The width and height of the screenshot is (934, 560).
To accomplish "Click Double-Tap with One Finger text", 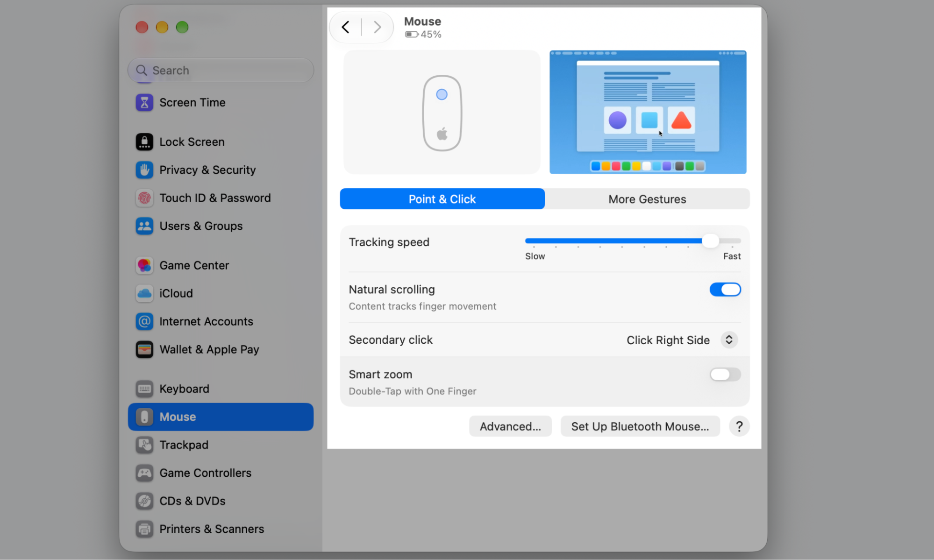I will 413,391.
